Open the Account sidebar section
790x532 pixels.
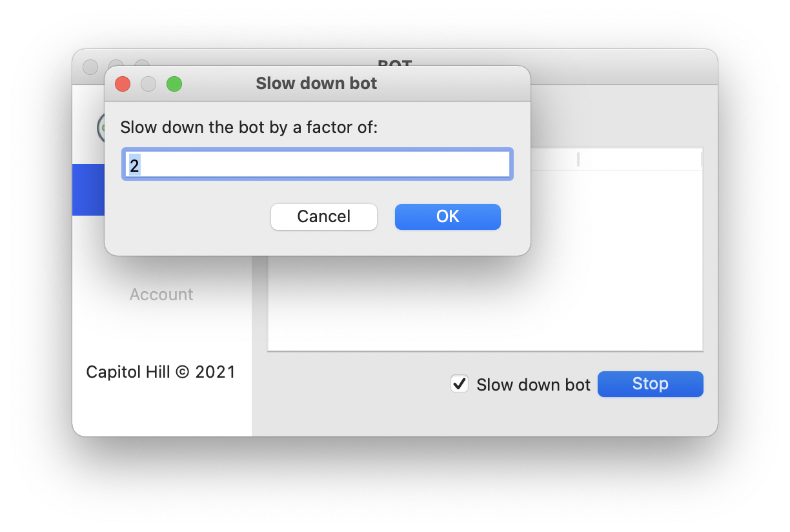click(161, 294)
